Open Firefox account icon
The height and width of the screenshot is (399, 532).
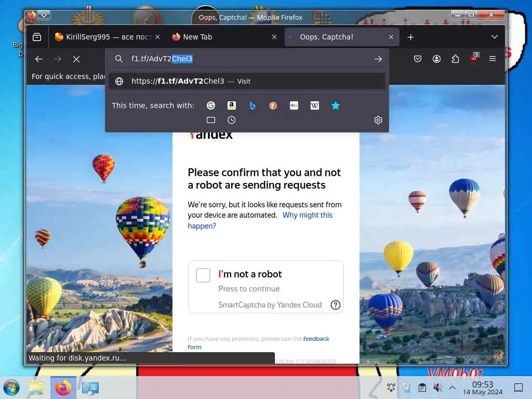point(436,59)
